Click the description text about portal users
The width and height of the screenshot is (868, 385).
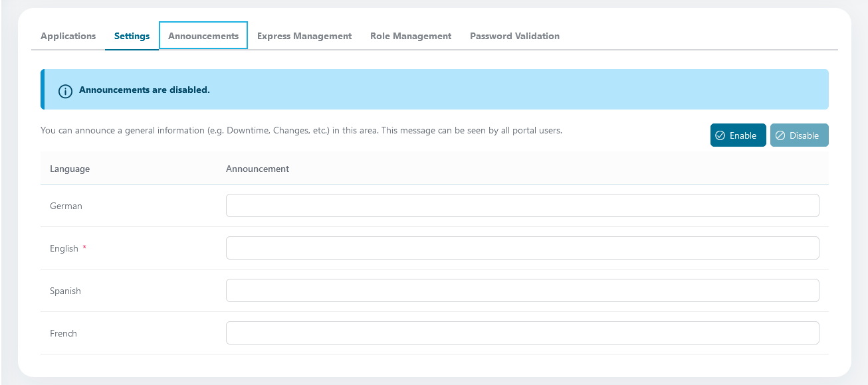coord(301,130)
